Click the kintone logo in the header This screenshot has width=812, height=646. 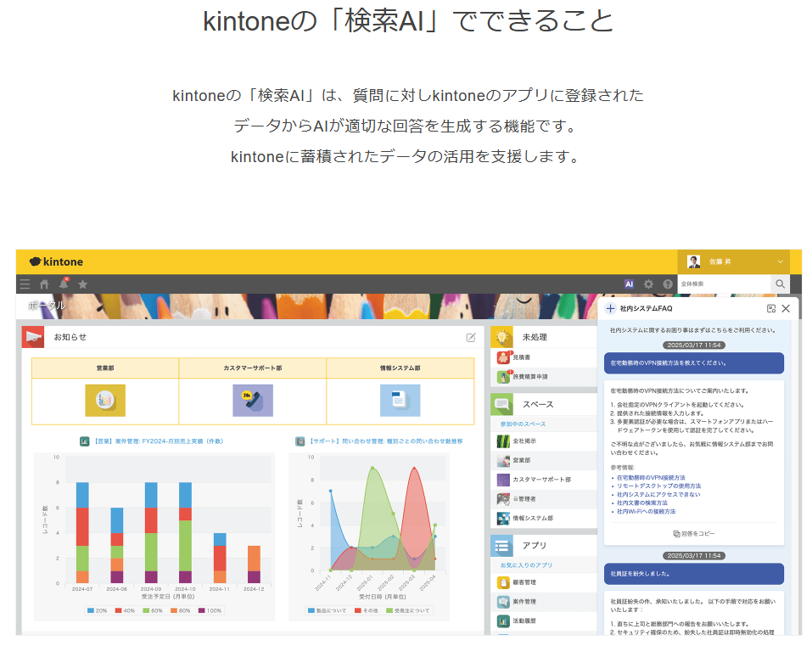tap(57, 261)
